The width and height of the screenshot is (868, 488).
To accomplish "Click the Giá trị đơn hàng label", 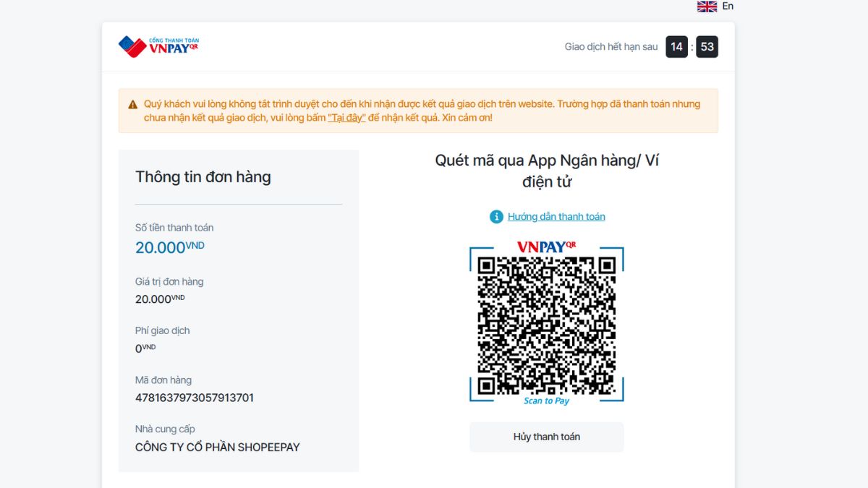I will pyautogui.click(x=169, y=281).
